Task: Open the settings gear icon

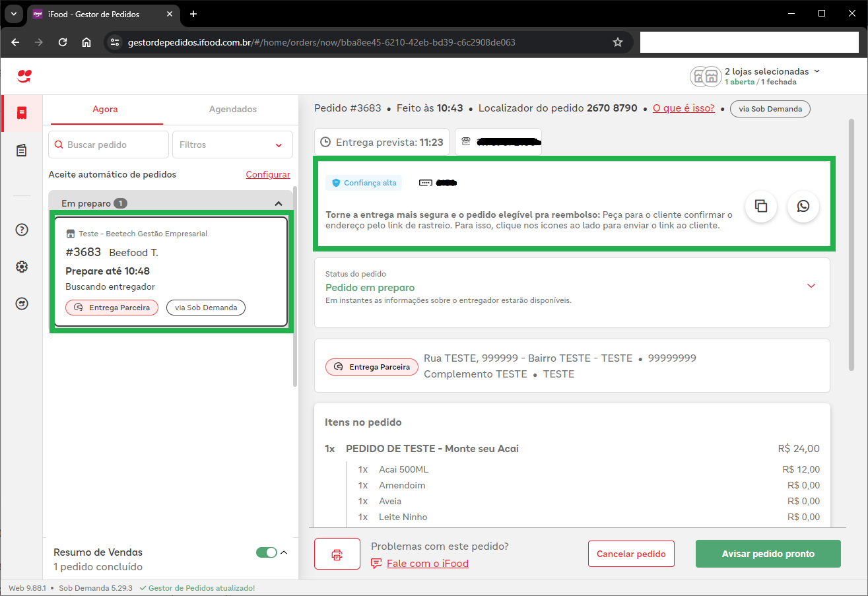Action: pyautogui.click(x=22, y=267)
